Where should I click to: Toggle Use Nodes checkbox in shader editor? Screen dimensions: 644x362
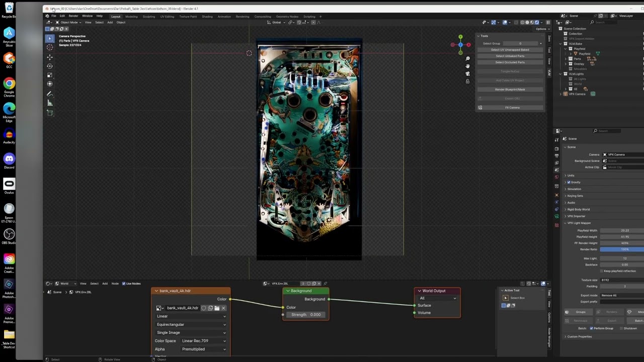click(x=124, y=284)
